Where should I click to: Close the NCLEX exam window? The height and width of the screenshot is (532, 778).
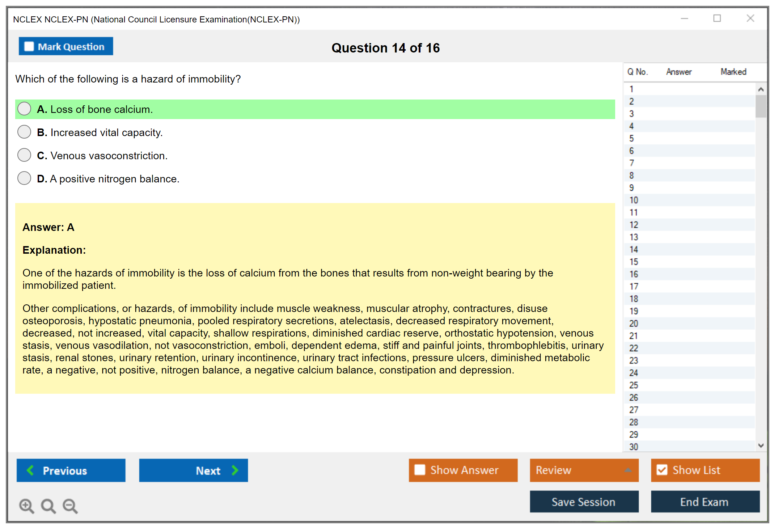[750, 18]
